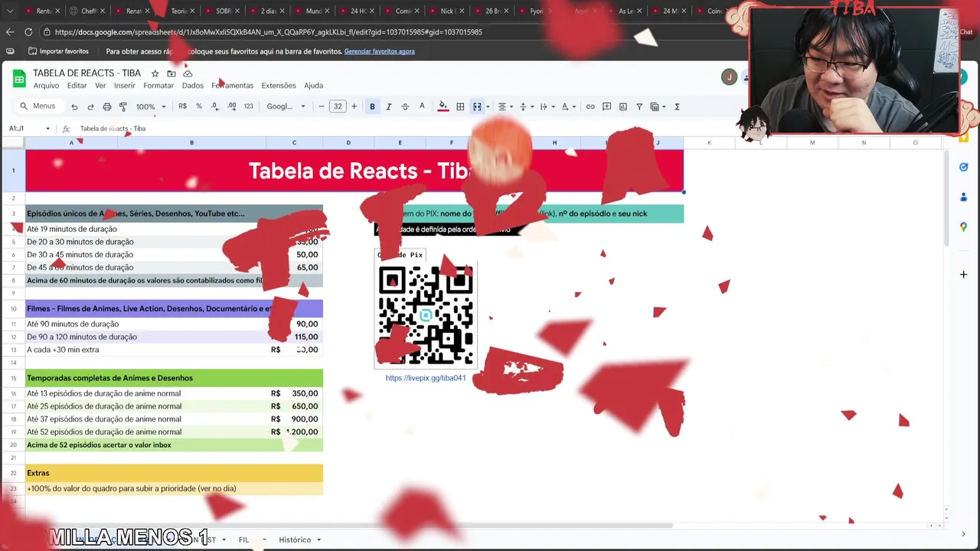Open vertical align dropdown
The width and height of the screenshot is (980, 551).
525,107
